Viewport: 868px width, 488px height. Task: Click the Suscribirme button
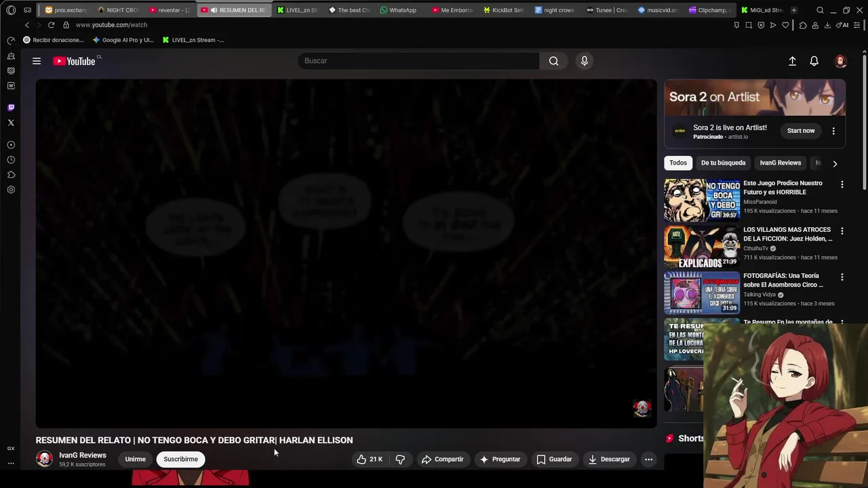(x=180, y=460)
